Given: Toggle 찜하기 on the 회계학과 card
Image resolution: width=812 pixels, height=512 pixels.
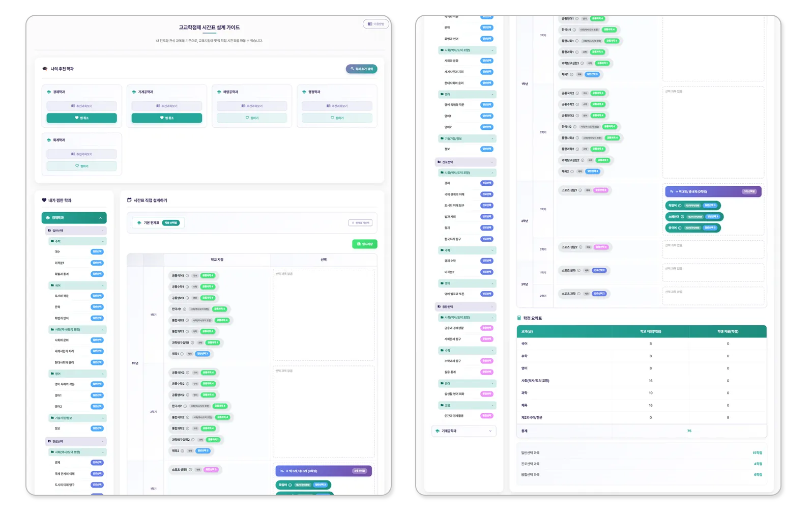Looking at the screenshot, I should point(81,166).
